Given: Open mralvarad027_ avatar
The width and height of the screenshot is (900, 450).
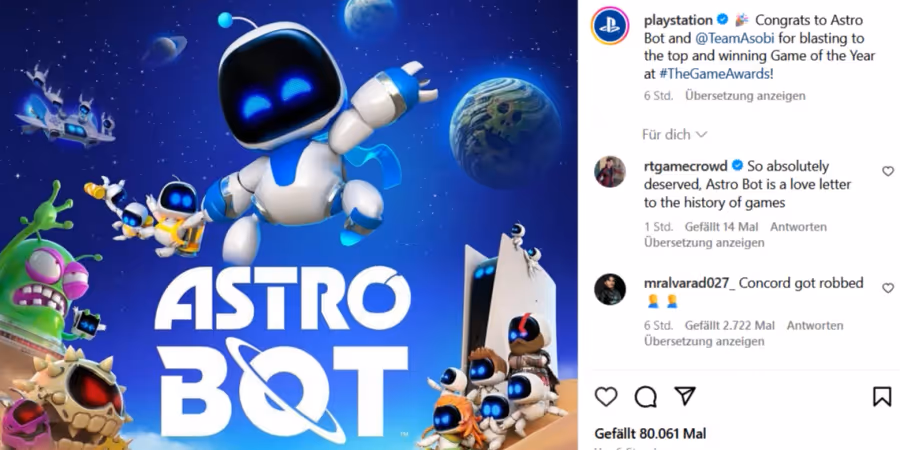Looking at the screenshot, I should 610,289.
